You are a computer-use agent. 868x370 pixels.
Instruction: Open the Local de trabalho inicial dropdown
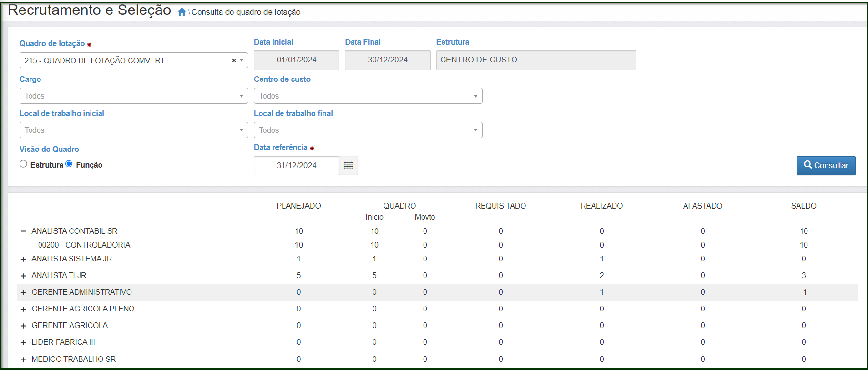coord(134,130)
